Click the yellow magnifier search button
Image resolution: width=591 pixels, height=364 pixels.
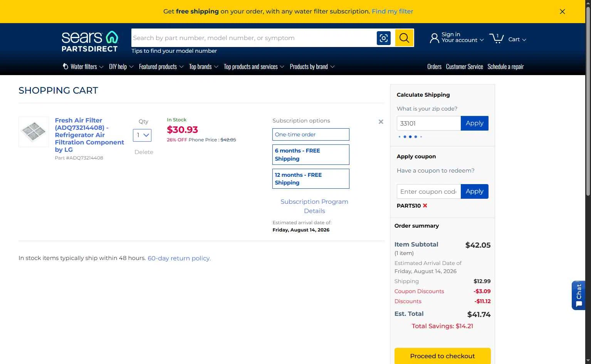404,38
